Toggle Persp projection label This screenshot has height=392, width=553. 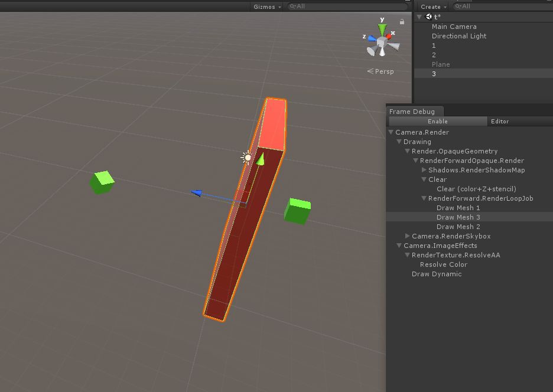click(x=380, y=71)
